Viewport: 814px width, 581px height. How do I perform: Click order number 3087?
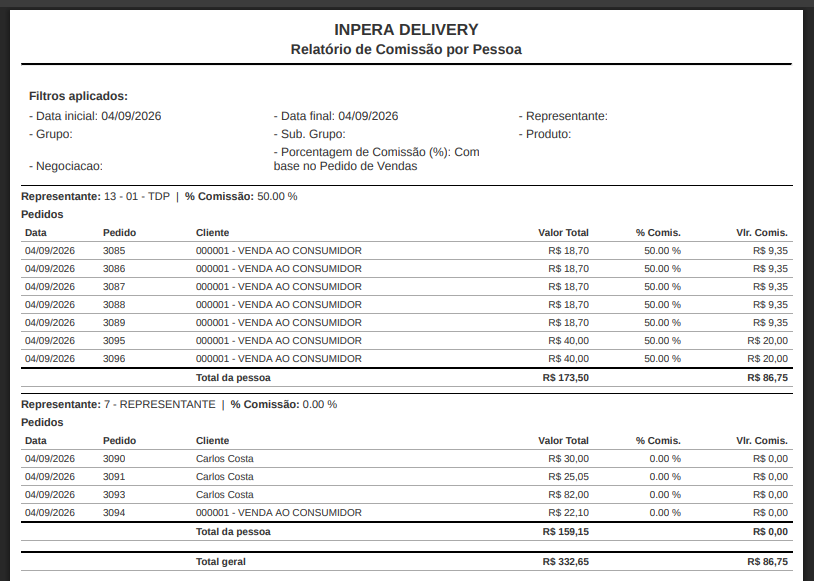coord(114,287)
